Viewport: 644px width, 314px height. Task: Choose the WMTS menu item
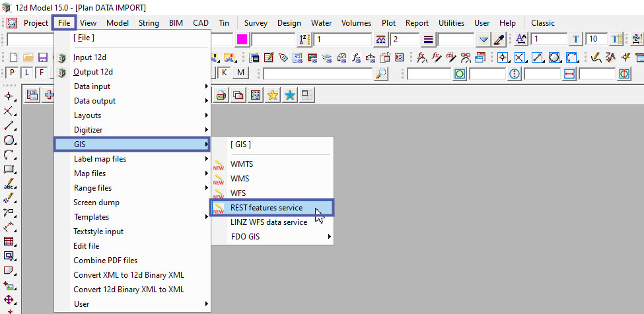tap(272, 164)
